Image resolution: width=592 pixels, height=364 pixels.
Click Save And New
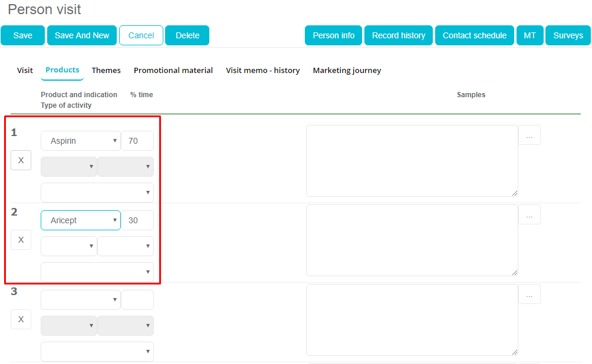(82, 35)
